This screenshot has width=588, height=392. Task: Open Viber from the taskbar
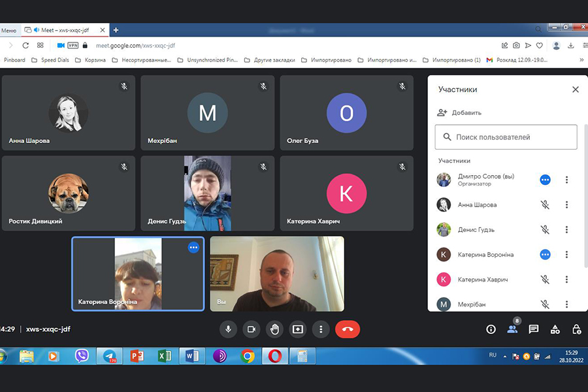82,356
